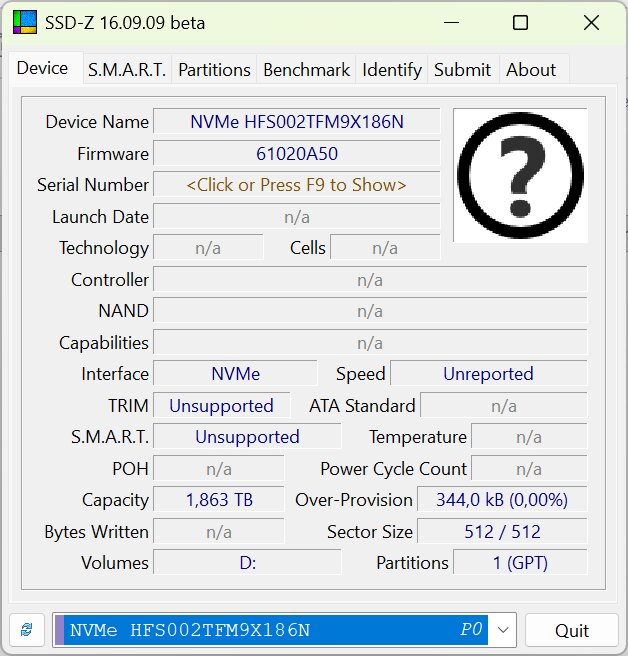Reveal serial number via Click or Press F9 field
This screenshot has height=656, width=628.
point(296,185)
